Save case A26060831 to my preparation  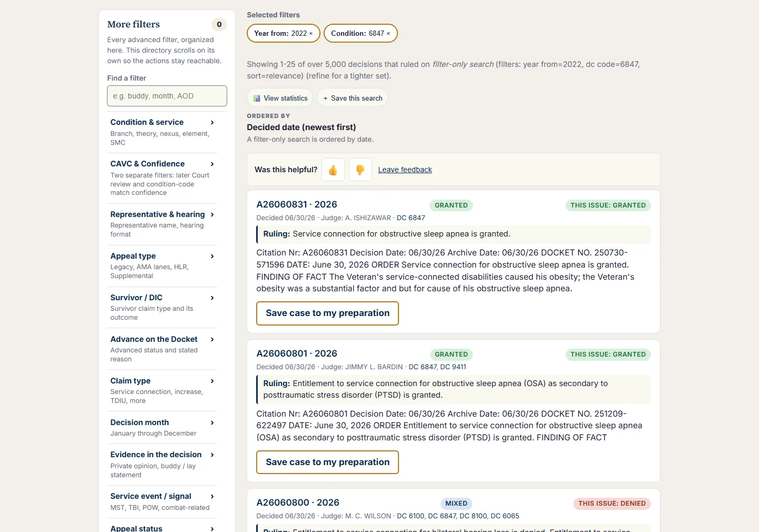point(327,313)
